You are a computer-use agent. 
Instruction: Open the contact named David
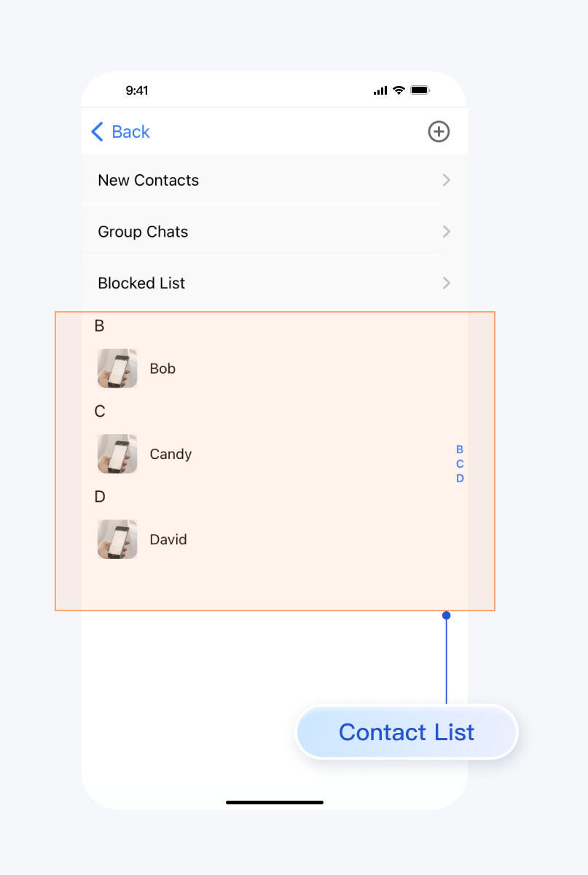(168, 539)
